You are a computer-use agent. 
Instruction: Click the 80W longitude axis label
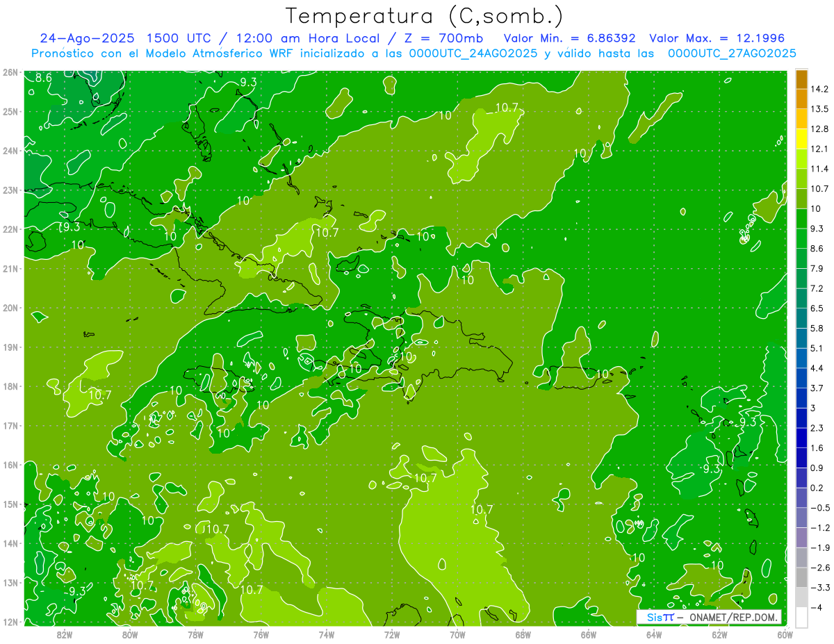[x=129, y=634]
